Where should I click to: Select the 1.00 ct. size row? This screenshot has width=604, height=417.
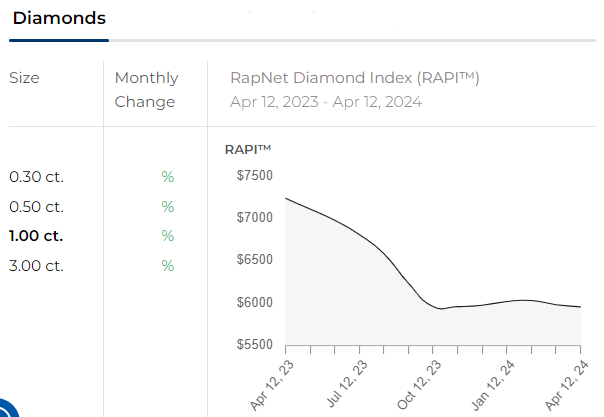pyautogui.click(x=36, y=236)
